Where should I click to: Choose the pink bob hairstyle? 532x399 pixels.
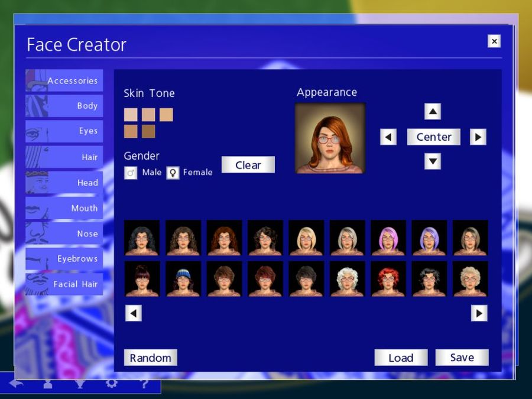coord(388,238)
